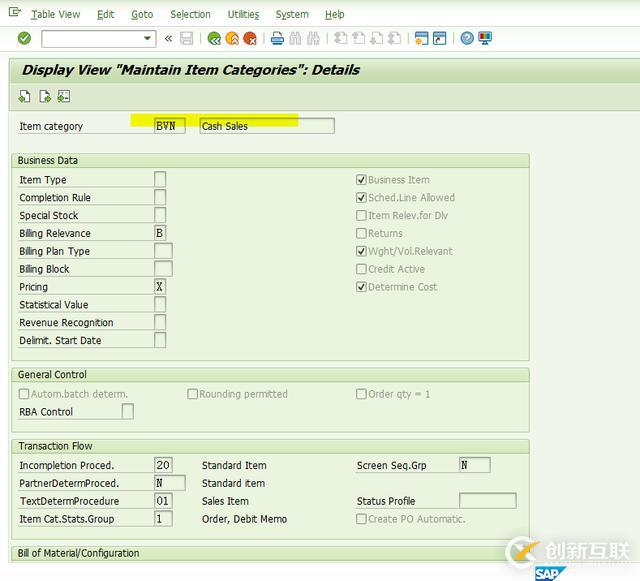This screenshot has height=581, width=640.
Task: Open the Goto menu
Action: point(142,15)
